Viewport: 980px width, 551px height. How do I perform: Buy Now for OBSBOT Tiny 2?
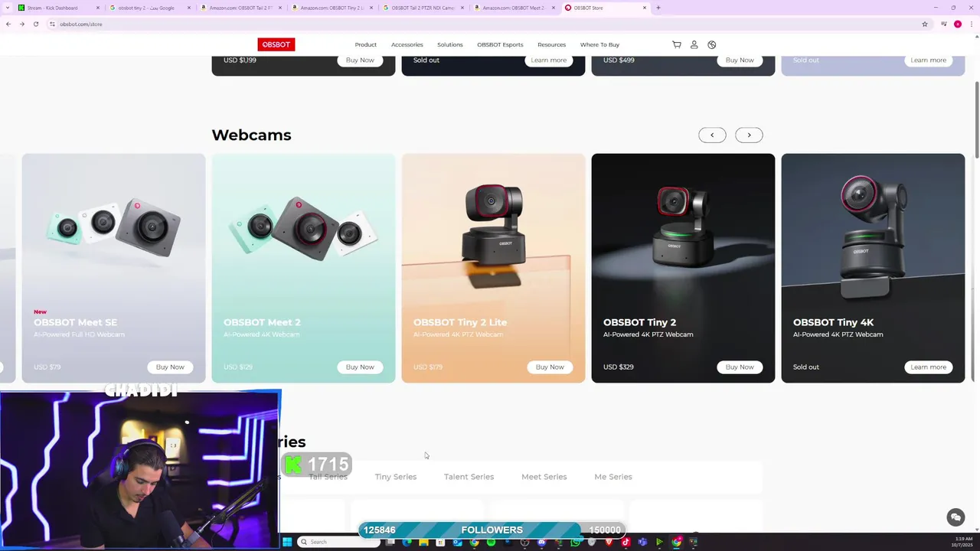point(740,367)
